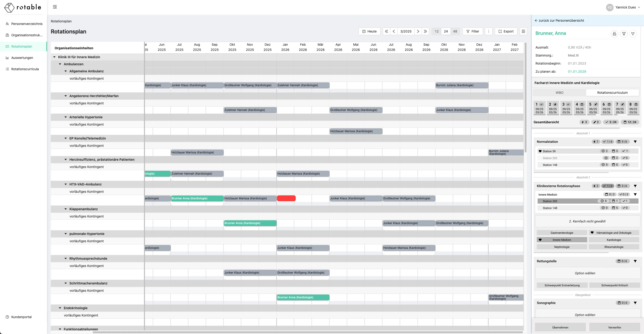Collapse Klinik III für Innere Medizin
644x334 pixels.
click(54, 57)
